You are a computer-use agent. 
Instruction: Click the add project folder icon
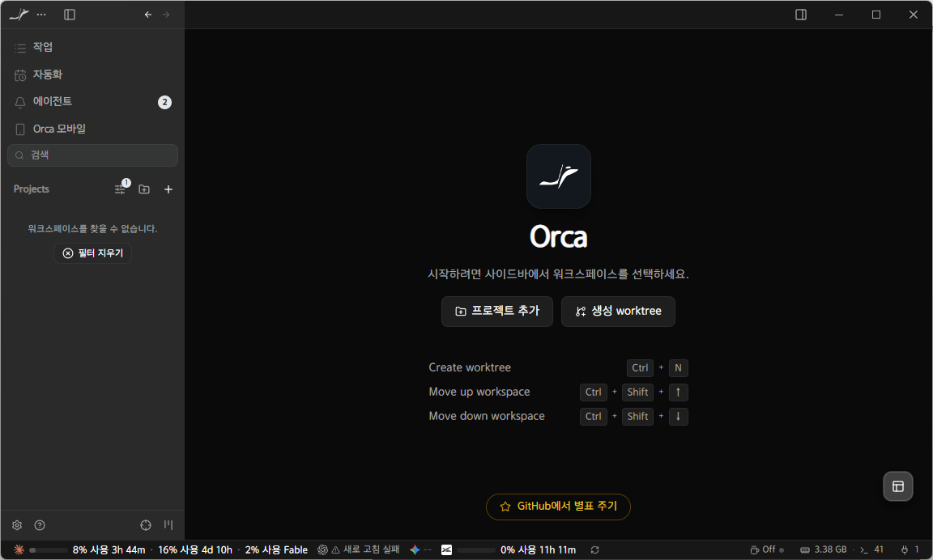144,189
